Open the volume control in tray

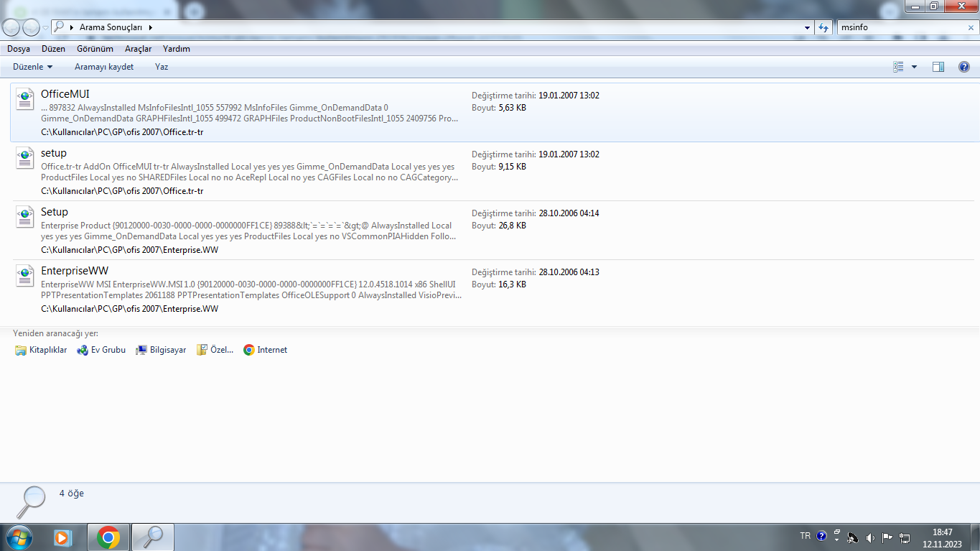point(870,537)
